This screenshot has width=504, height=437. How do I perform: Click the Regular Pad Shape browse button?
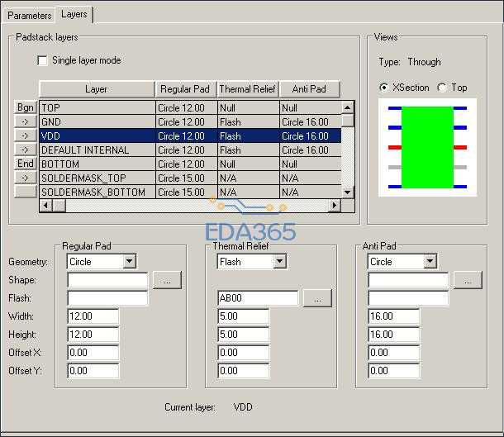(x=167, y=280)
